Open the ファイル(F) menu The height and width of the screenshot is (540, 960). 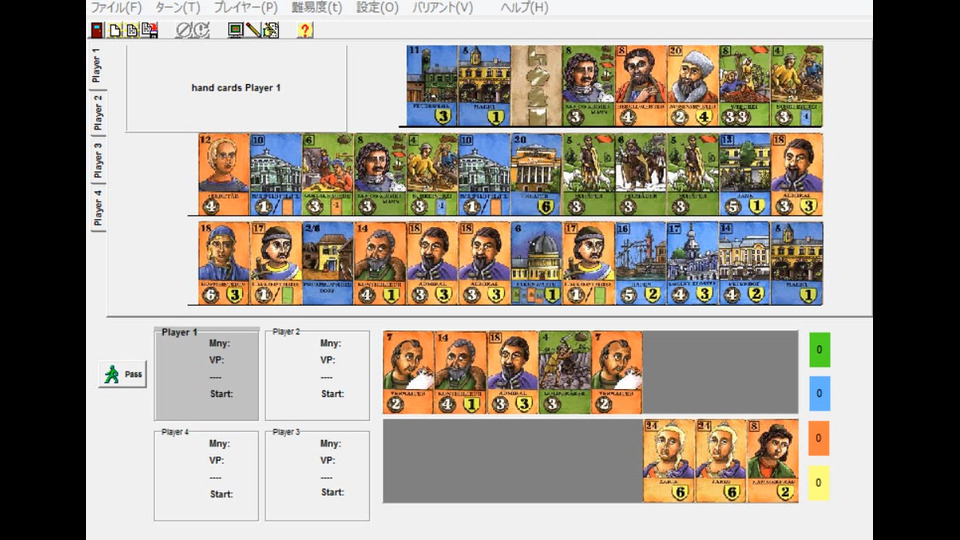tap(116, 7)
